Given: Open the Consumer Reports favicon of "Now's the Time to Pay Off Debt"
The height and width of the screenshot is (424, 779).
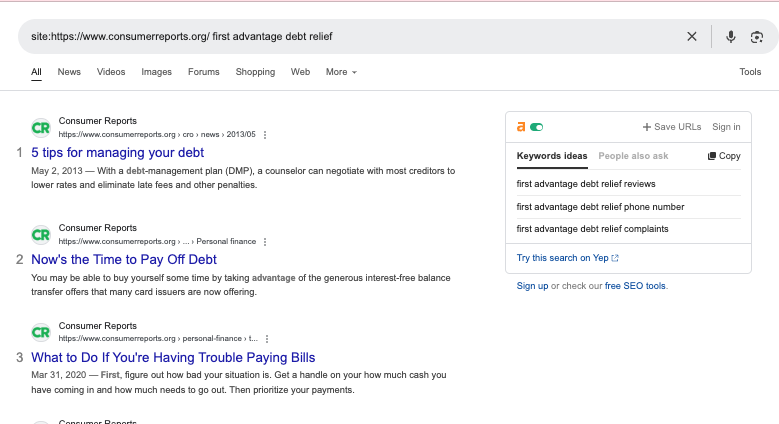Looking at the screenshot, I should point(41,235).
